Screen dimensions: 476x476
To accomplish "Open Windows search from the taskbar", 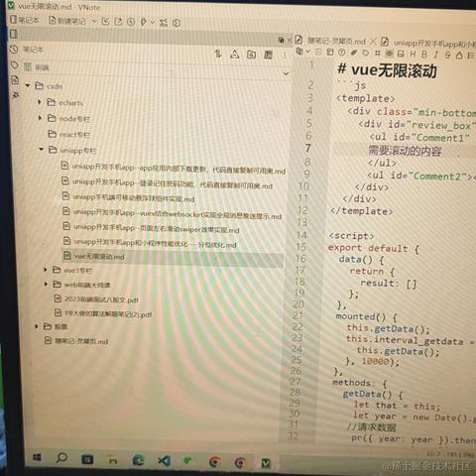I will point(61,458).
